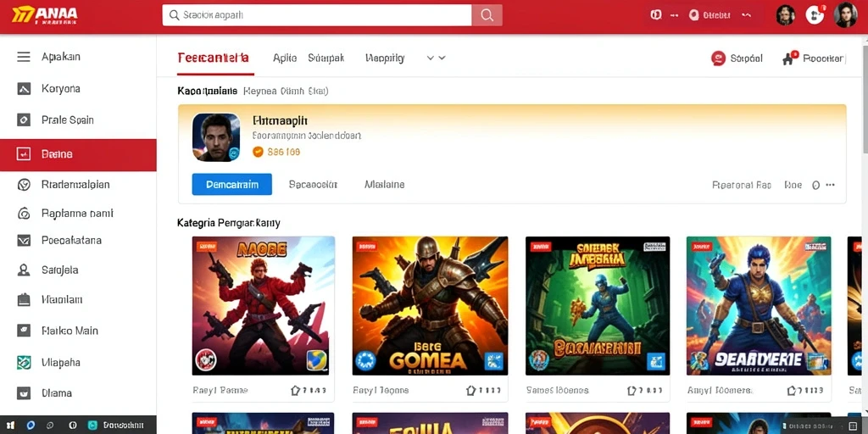Viewport: 868px width, 434px height.
Task: Click the caption text under the DEAROERIE card
Action: (x=720, y=390)
